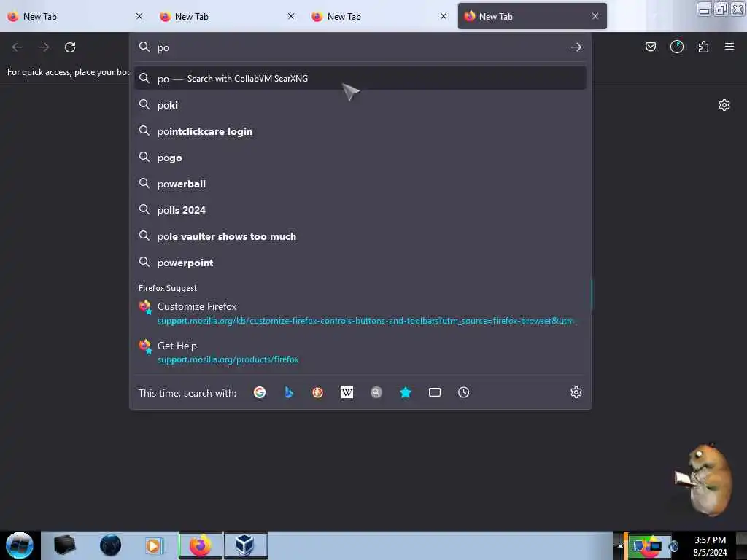Image resolution: width=747 pixels, height=560 pixels.
Task: Open the dark globe taskbar icon
Action: [110, 545]
